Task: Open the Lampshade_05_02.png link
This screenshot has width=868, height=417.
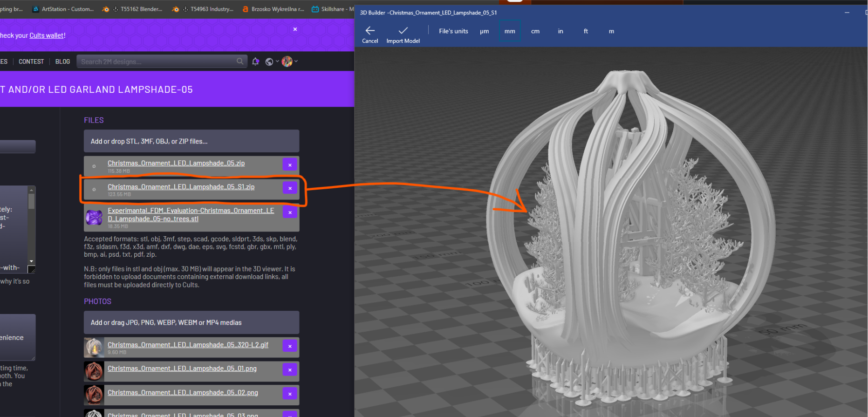Action: pos(183,393)
